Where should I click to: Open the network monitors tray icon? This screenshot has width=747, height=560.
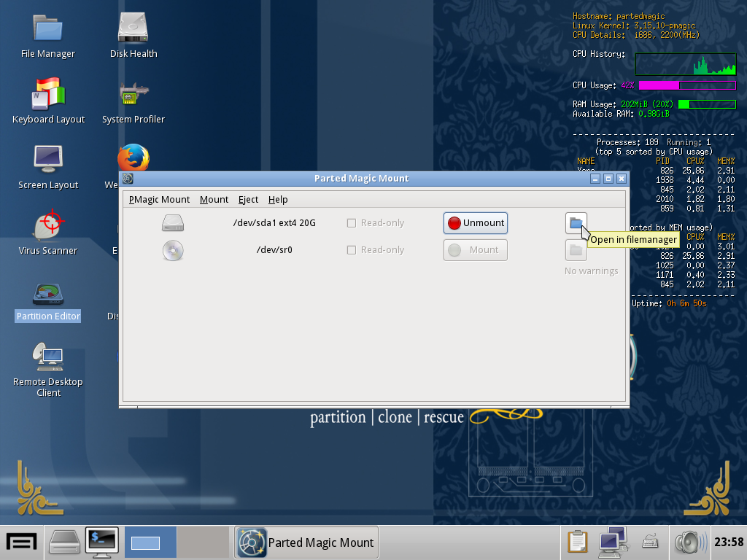(613, 542)
